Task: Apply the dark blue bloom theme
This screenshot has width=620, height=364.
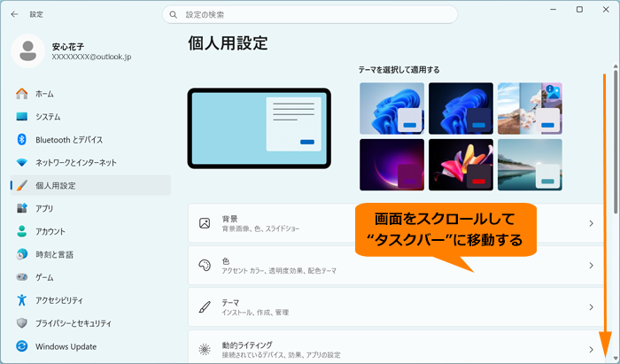Action: (x=461, y=108)
